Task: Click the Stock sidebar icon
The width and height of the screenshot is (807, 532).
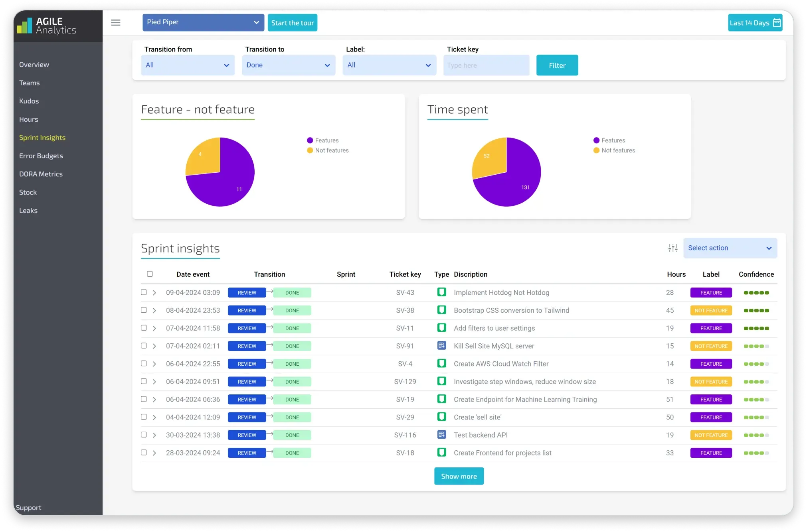Action: (27, 192)
